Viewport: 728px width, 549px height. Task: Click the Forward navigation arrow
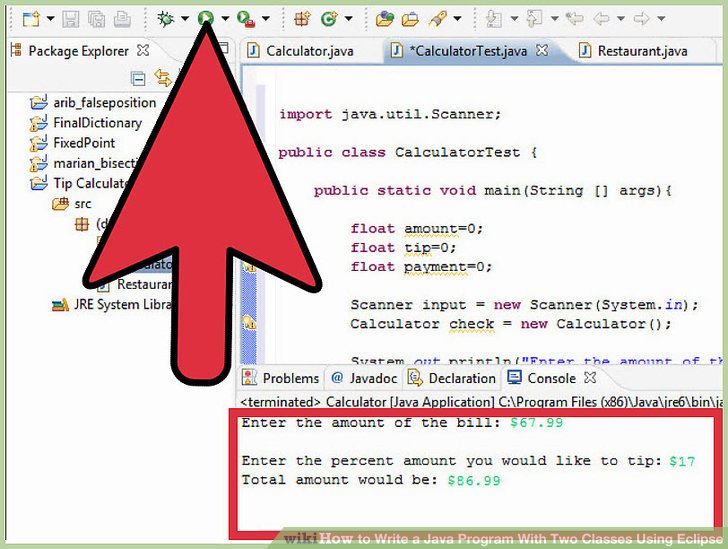(x=641, y=19)
